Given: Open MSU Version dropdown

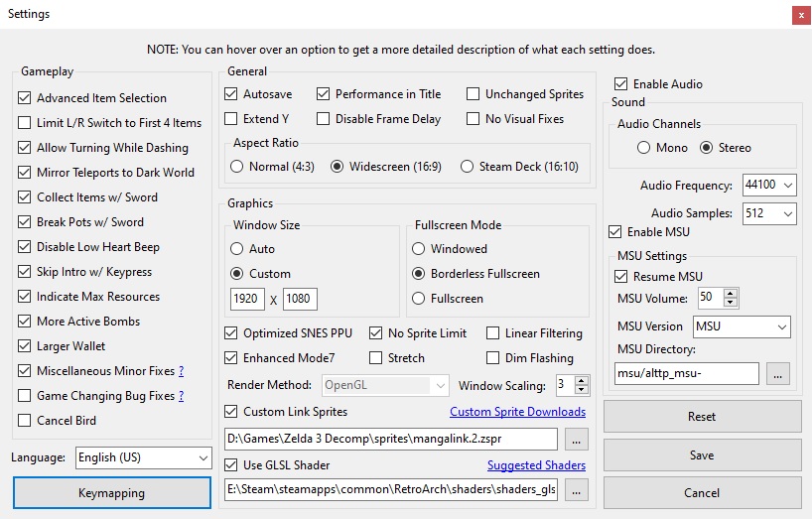Looking at the screenshot, I should click(742, 327).
